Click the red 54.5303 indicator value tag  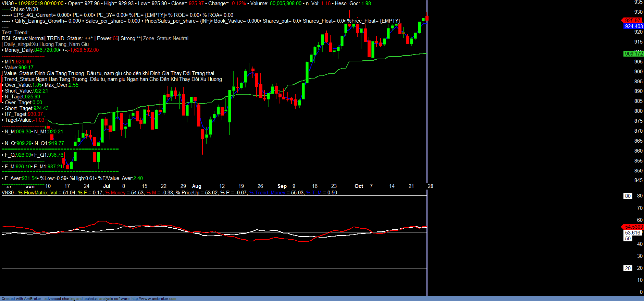(633, 227)
